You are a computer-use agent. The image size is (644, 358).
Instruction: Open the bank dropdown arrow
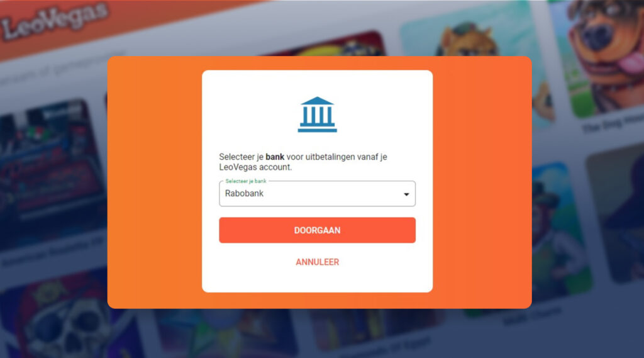[406, 194]
